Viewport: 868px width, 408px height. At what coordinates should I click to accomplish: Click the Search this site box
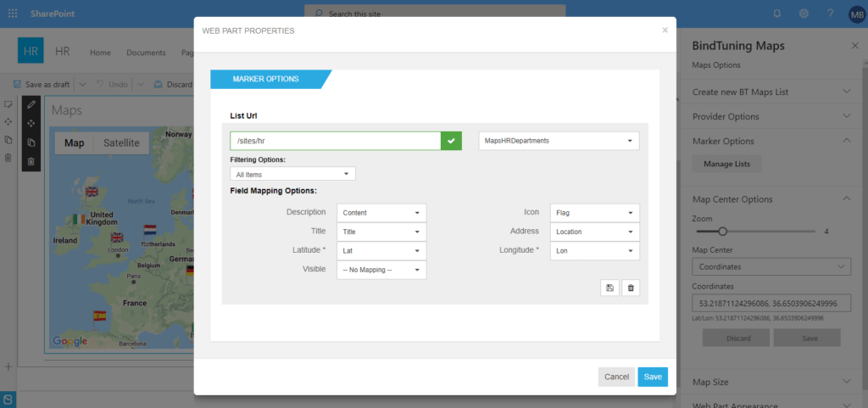(x=435, y=14)
